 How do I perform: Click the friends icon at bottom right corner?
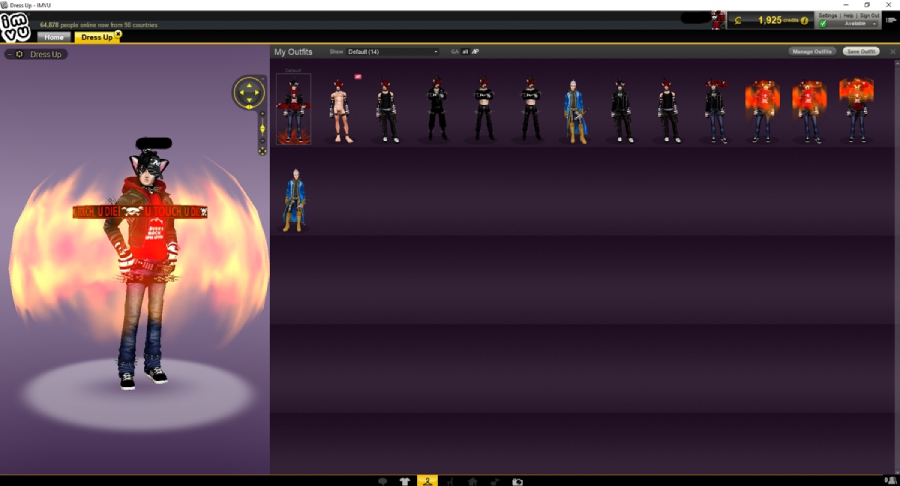click(891, 481)
